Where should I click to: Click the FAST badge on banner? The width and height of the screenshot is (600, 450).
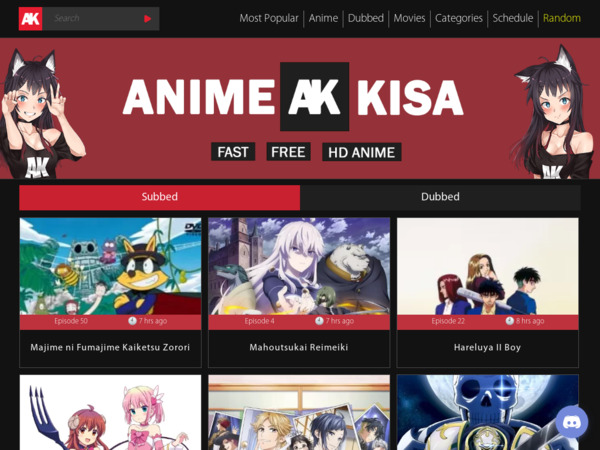click(x=233, y=152)
